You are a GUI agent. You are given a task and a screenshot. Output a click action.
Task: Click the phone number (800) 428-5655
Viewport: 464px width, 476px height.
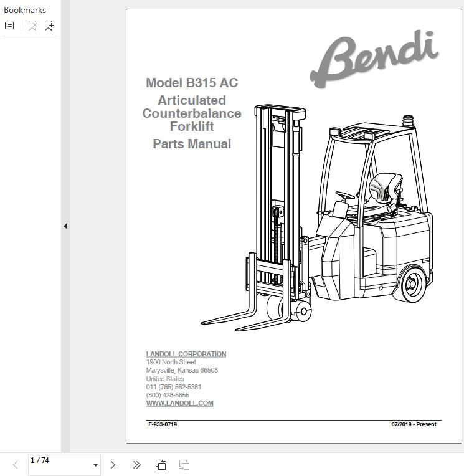168,395
